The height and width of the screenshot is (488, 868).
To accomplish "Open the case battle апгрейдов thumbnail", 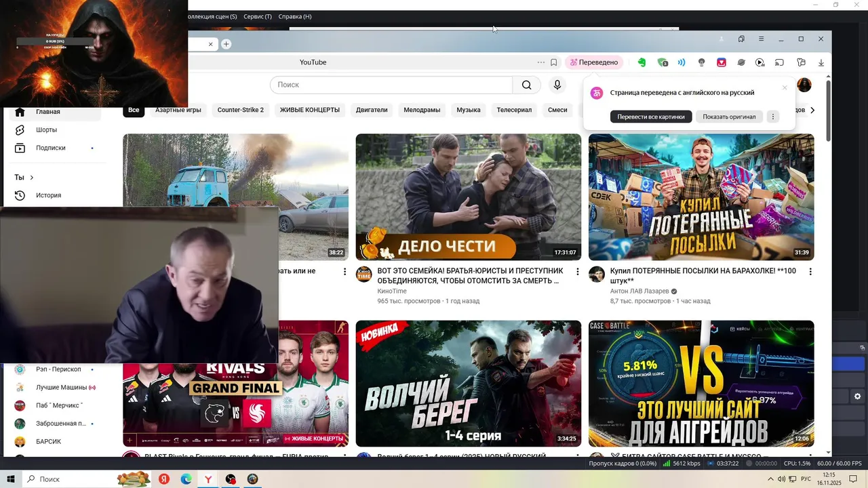I will coord(701,384).
